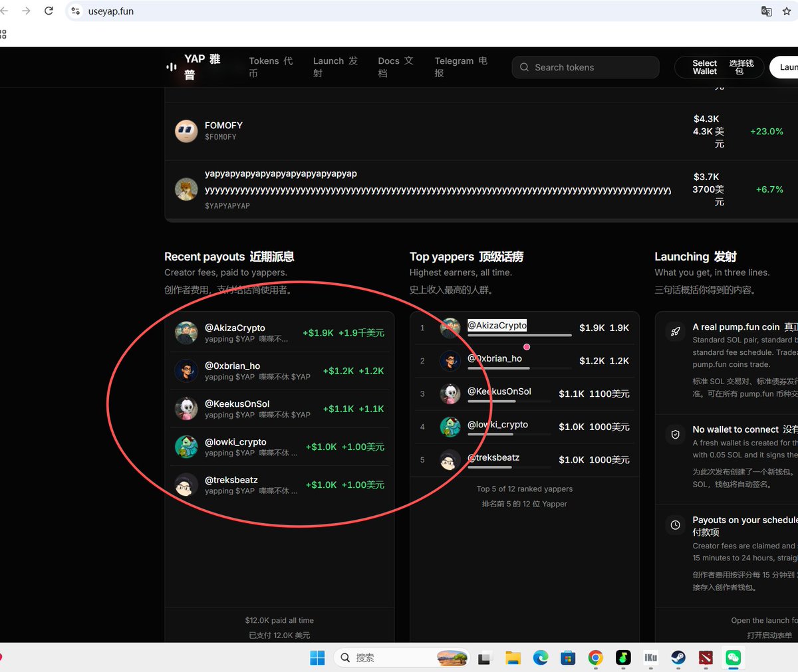This screenshot has height=672, width=798.
Task: Open @lowki_crypto in Recent payouts
Action: pos(279,447)
